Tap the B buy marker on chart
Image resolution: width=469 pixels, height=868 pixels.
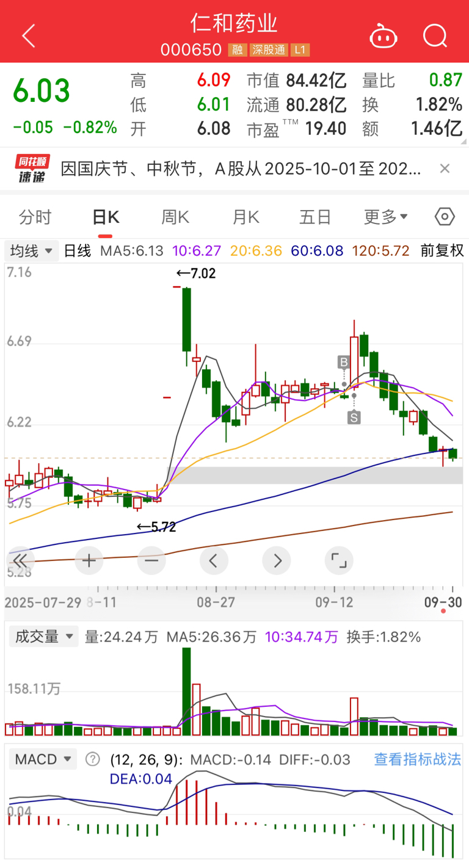click(344, 363)
